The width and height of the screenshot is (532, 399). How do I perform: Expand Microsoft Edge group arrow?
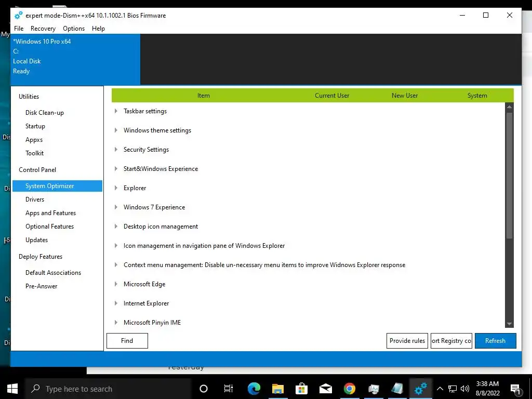tap(116, 284)
